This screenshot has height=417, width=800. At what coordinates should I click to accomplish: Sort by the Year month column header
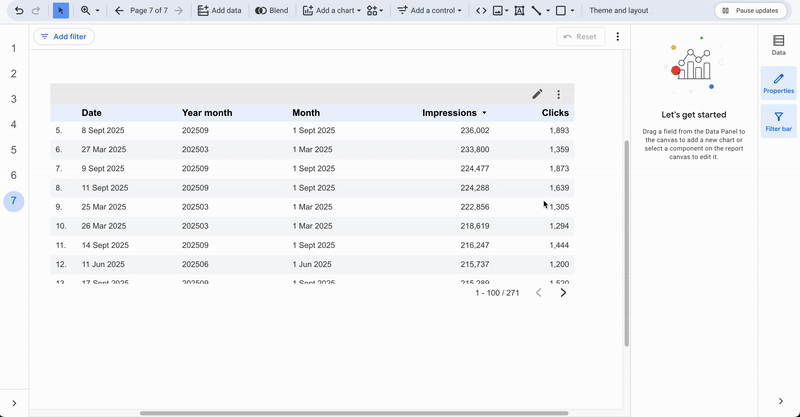pyautogui.click(x=207, y=113)
